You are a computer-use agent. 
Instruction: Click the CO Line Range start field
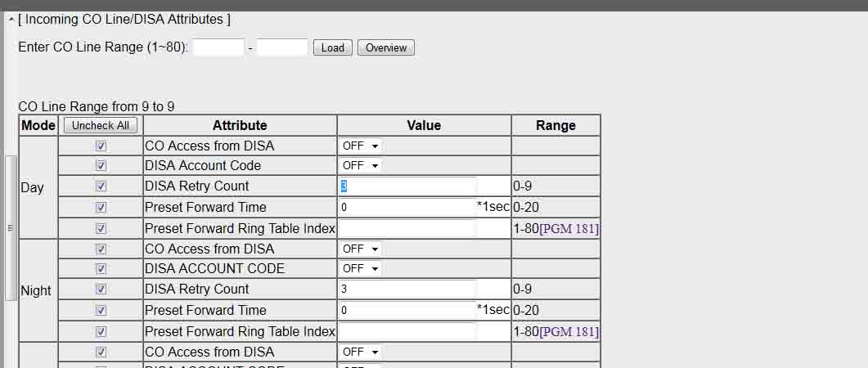pos(218,47)
